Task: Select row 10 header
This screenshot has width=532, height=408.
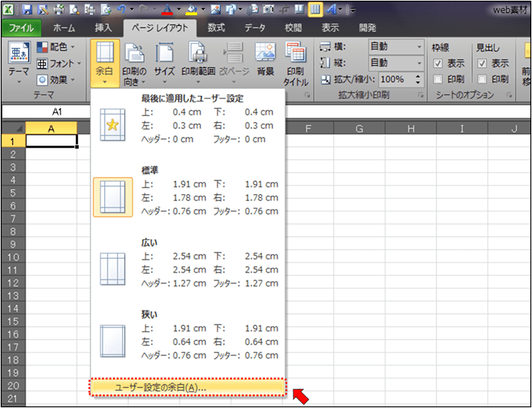Action: pos(14,257)
